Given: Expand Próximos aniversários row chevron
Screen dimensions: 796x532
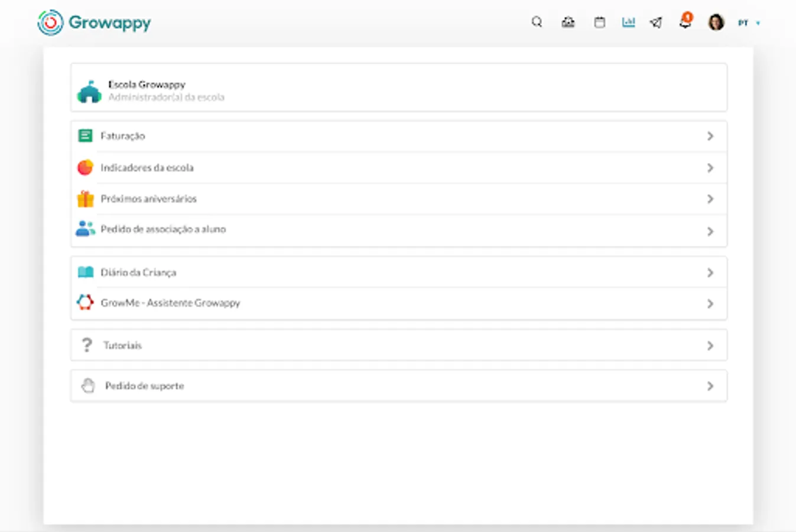Looking at the screenshot, I should (x=710, y=199).
